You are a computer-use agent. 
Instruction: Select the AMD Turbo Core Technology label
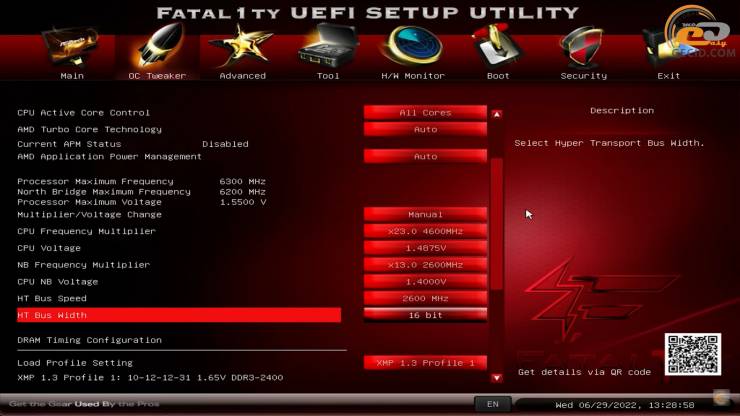click(90, 129)
